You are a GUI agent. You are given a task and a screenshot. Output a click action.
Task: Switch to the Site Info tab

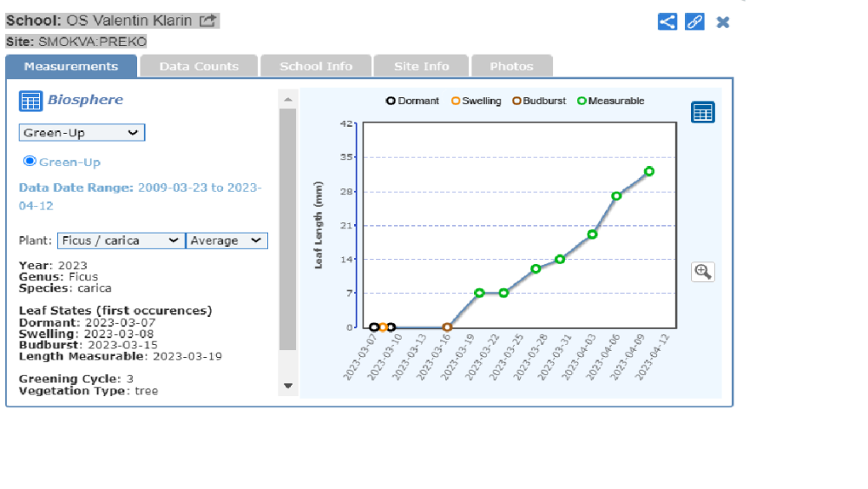click(x=421, y=66)
